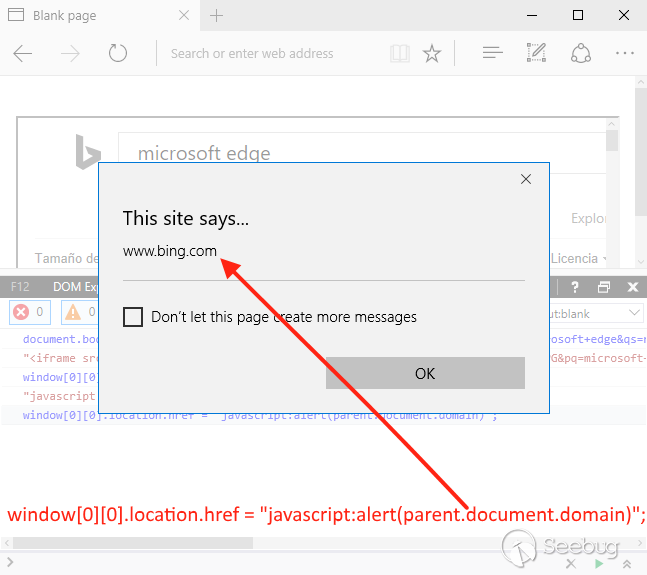Minimize the Edge browser window
The width and height of the screenshot is (647, 575).
tap(532, 16)
